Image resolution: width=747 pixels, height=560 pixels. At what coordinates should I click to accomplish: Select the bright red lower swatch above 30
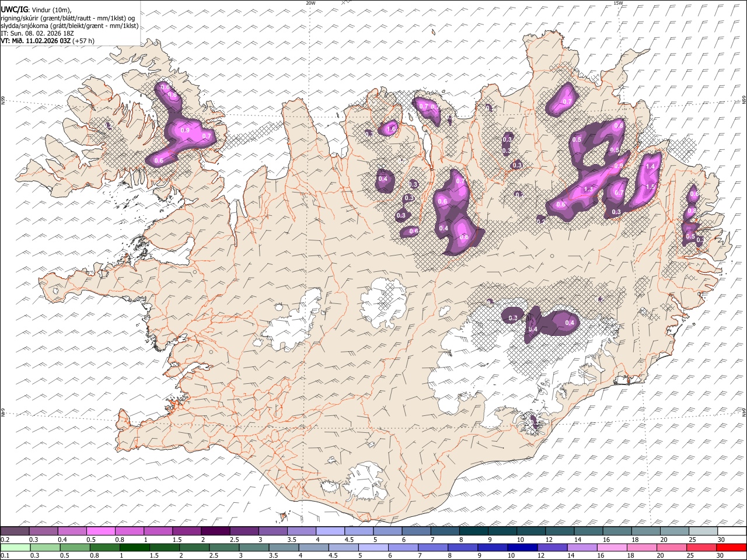point(731,547)
